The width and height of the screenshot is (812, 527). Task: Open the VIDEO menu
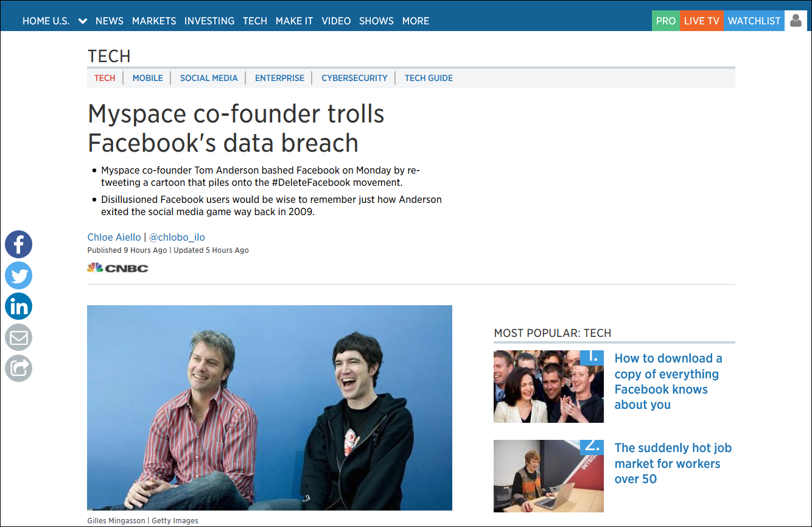[336, 21]
